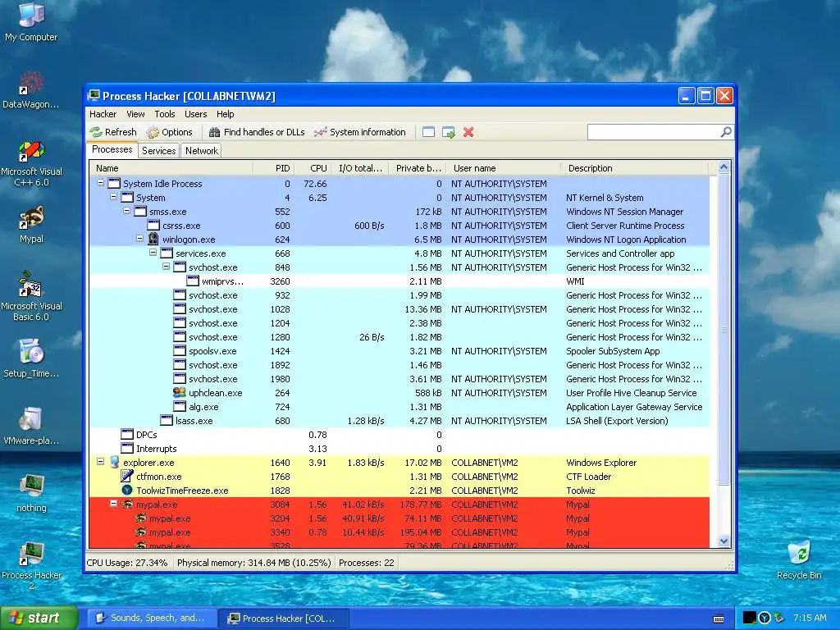Open the View menu

tap(135, 114)
